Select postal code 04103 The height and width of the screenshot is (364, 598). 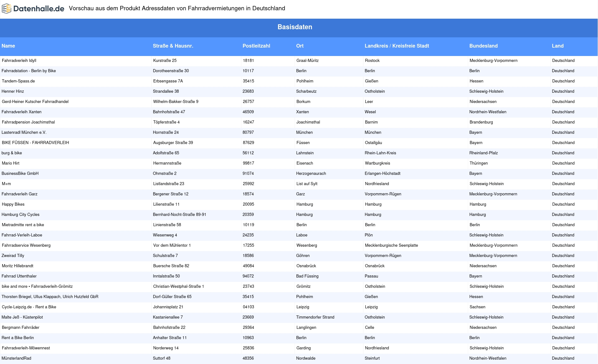click(x=249, y=307)
